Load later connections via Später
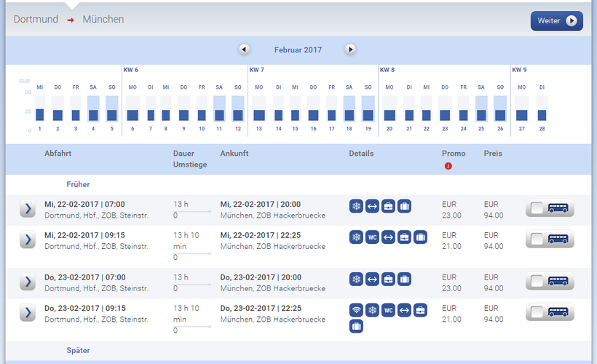The image size is (597, 364). (x=79, y=350)
